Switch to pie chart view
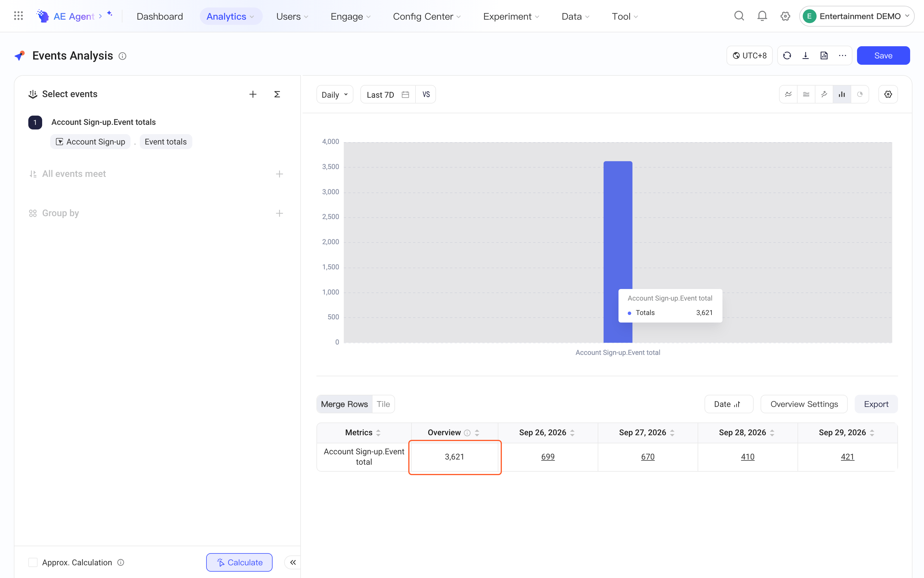Viewport: 924px width, 578px height. (x=860, y=94)
